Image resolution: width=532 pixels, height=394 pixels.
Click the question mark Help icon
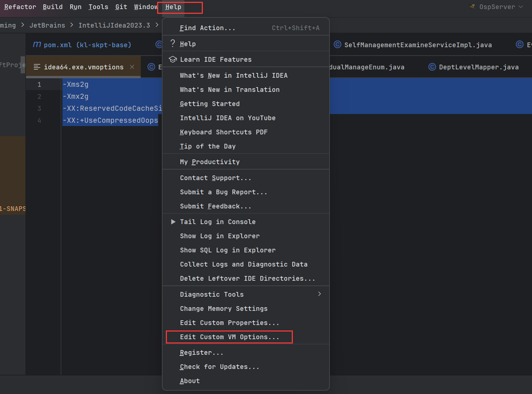coord(173,44)
